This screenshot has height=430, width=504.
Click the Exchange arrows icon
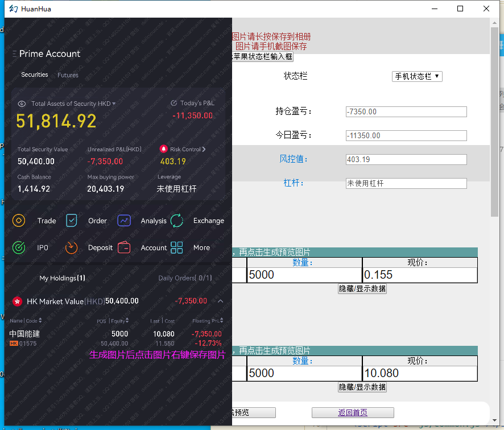coord(177,221)
